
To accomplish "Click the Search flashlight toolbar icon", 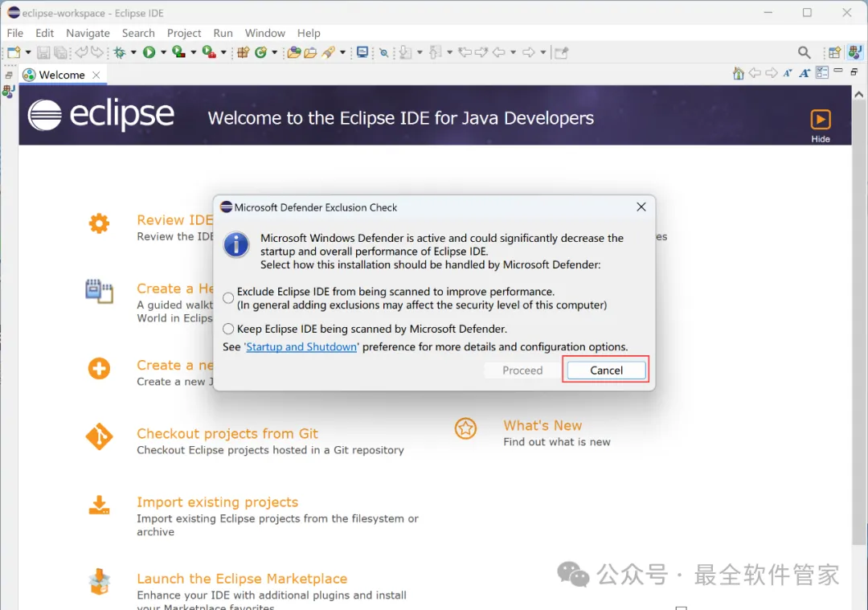I will point(329,52).
